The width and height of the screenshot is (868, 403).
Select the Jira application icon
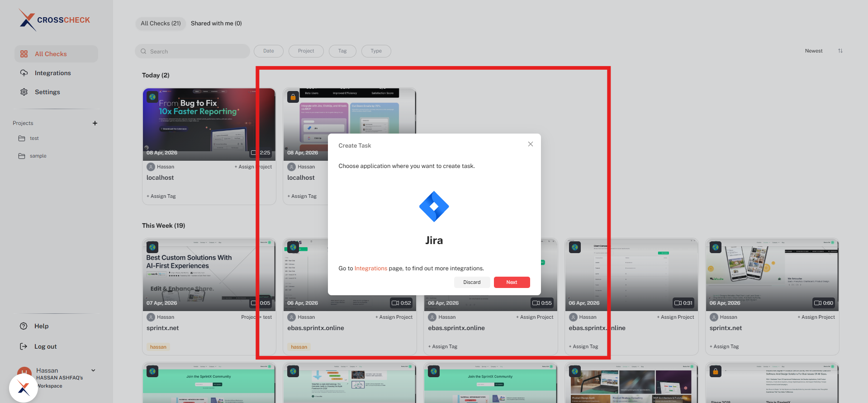(434, 206)
